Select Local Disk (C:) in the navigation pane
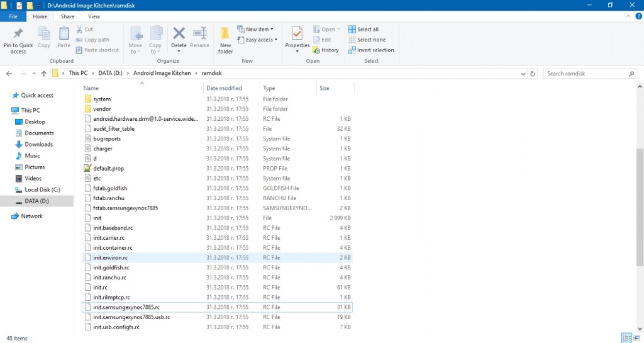Screen dimensions: 644x343 [x=42, y=189]
